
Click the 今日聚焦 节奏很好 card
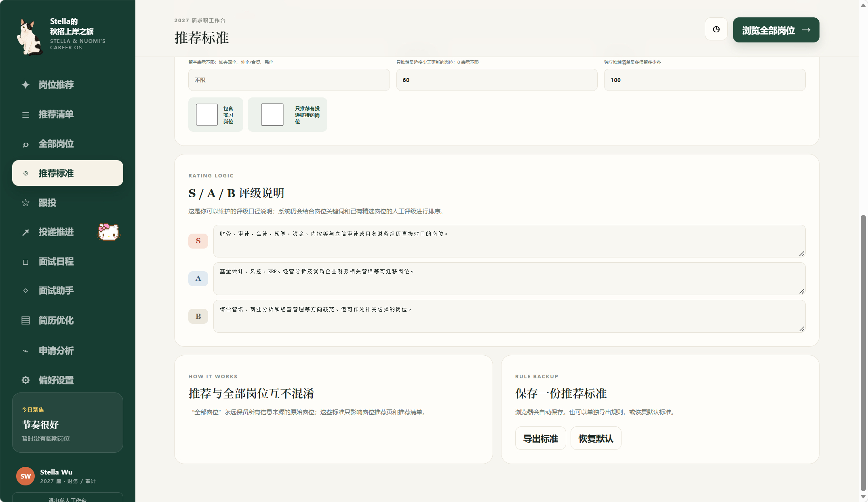[67, 423]
